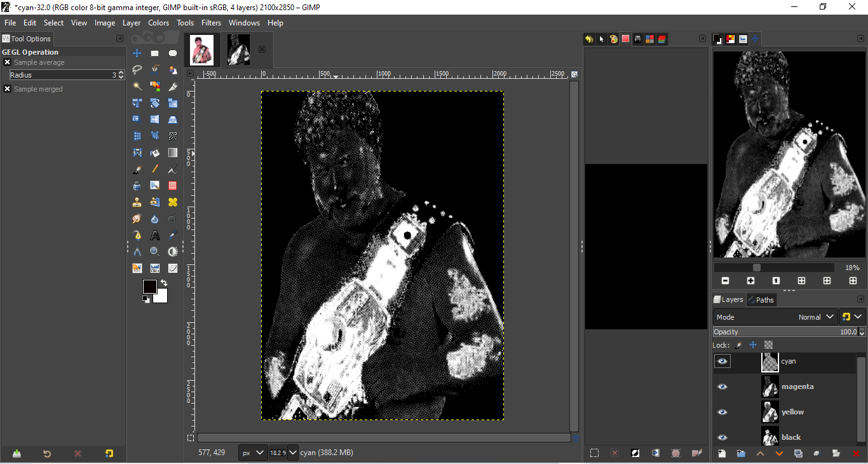Create a new layer group

tap(741, 453)
